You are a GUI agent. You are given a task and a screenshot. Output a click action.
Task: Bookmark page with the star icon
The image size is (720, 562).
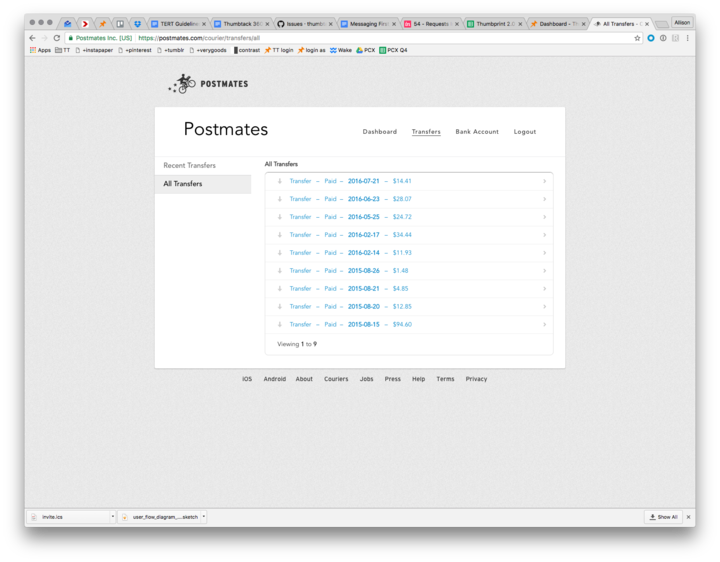coord(637,38)
